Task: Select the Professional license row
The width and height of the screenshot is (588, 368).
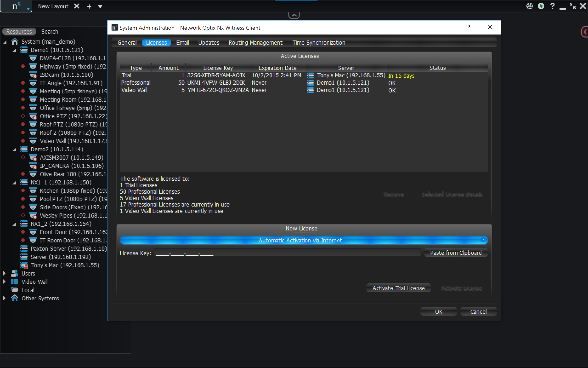Action: tap(304, 83)
